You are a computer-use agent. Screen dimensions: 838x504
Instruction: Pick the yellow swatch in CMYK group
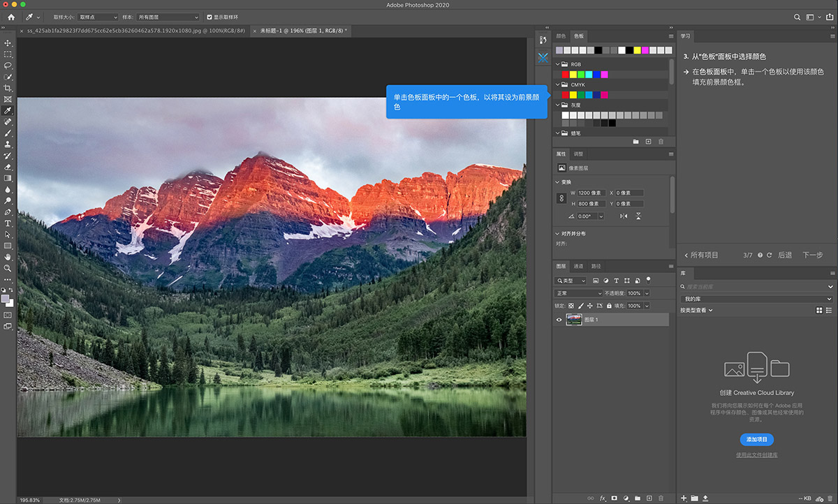[x=573, y=95]
